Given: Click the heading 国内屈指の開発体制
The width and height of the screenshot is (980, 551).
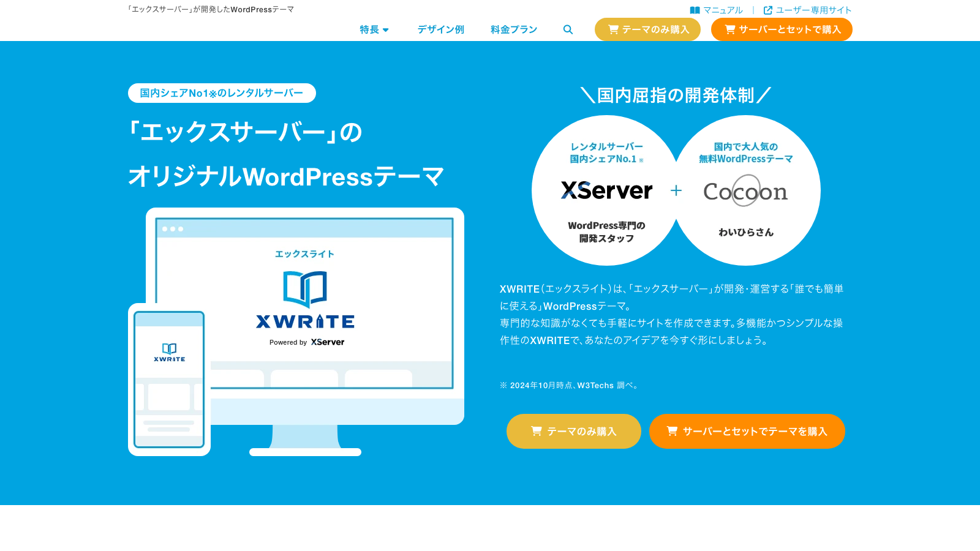Looking at the screenshot, I should coord(676,96).
